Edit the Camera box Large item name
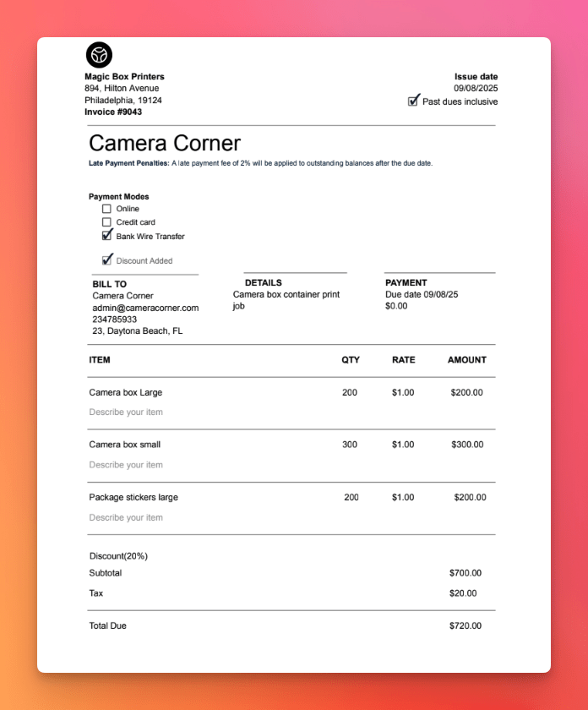Image resolution: width=588 pixels, height=710 pixels. click(125, 392)
